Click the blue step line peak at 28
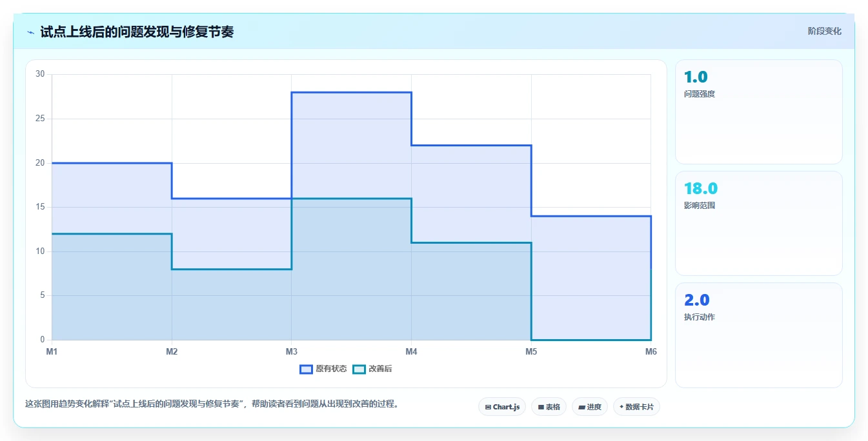868x441 pixels. 352,92
